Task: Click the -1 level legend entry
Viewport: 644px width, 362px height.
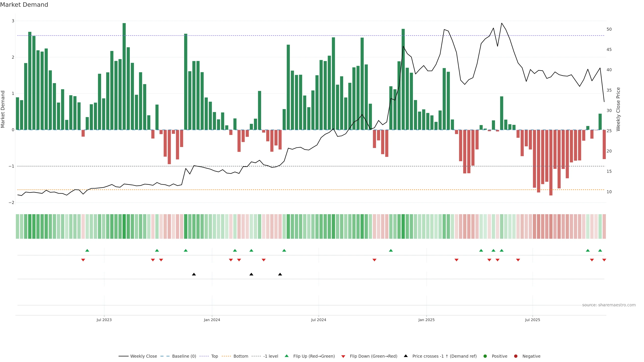Action: (x=271, y=356)
